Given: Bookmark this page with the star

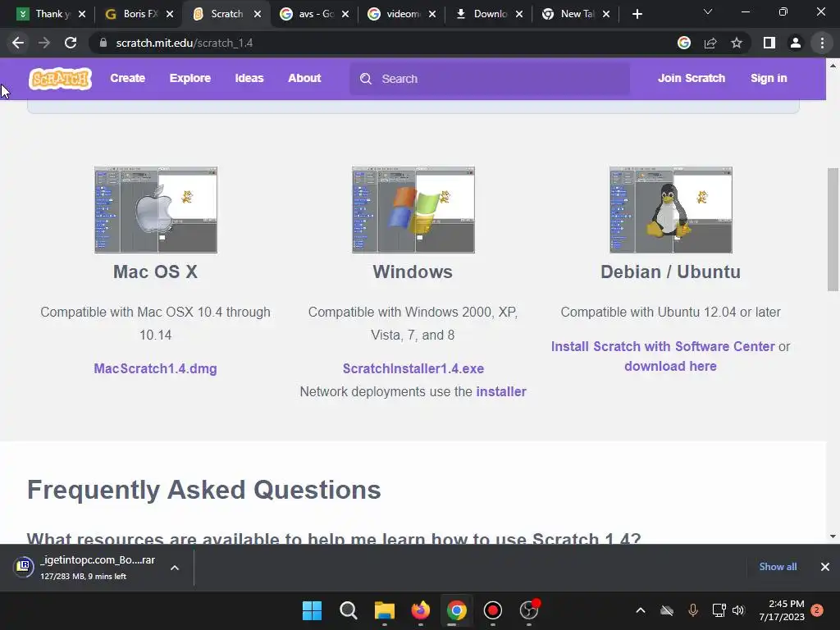Looking at the screenshot, I should click(x=737, y=43).
